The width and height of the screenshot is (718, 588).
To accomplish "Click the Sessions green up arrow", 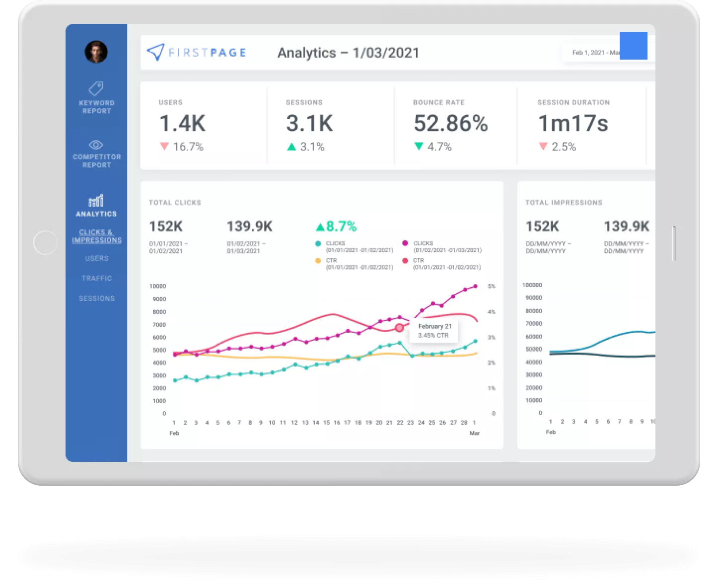I will (291, 147).
